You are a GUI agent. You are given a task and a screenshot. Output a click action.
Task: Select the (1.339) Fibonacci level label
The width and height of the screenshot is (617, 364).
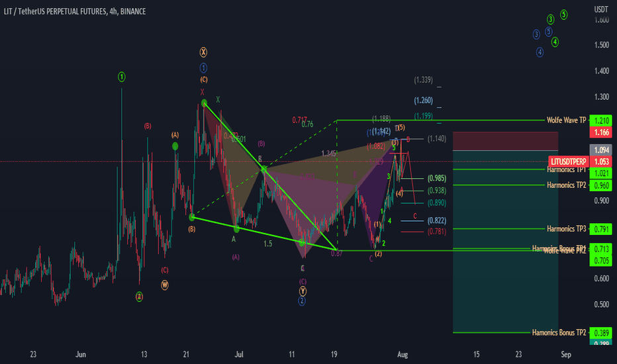(x=424, y=80)
